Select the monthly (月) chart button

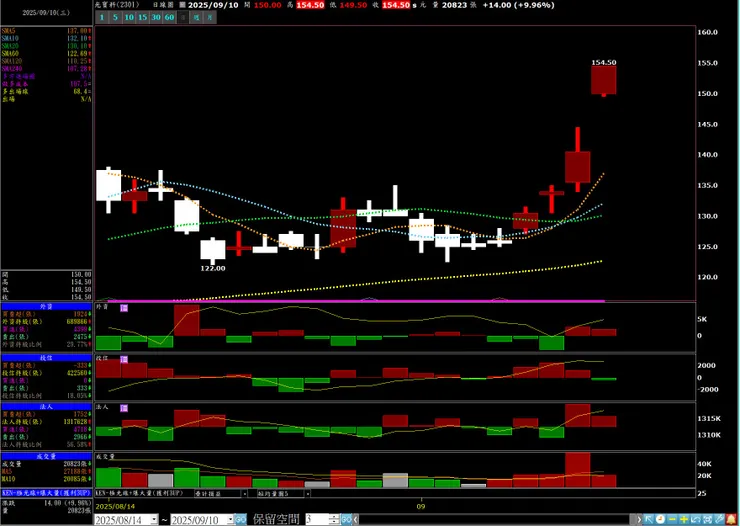[x=210, y=17]
